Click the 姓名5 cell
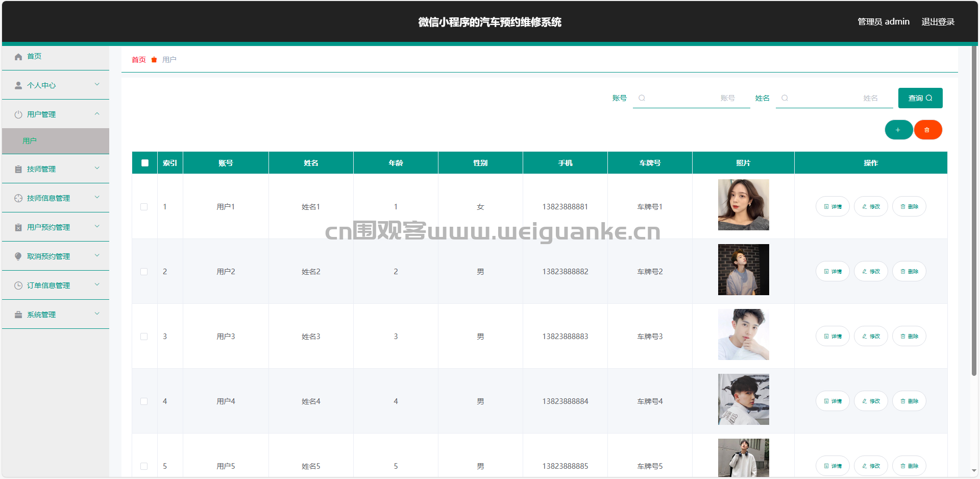Image resolution: width=980 pixels, height=479 pixels. point(311,466)
